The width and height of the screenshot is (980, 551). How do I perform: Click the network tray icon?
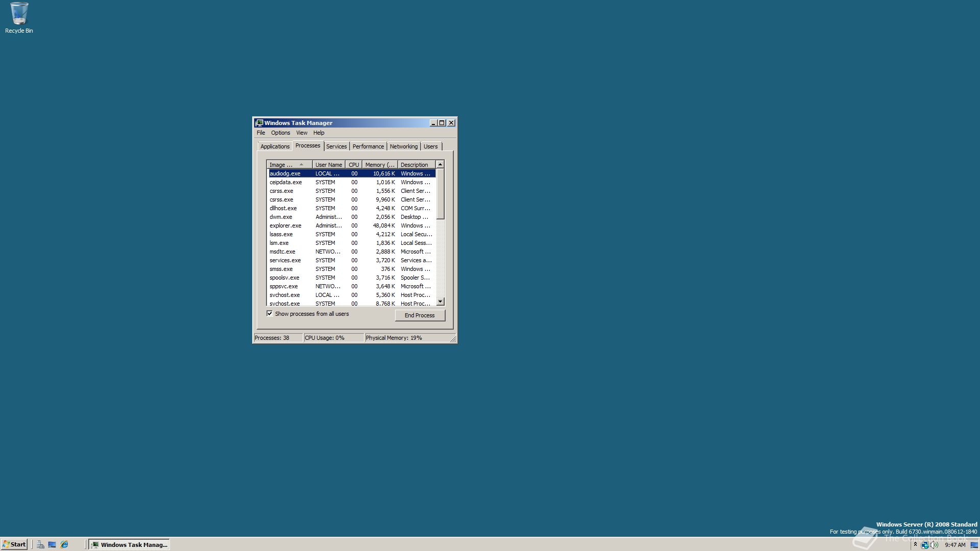(924, 545)
